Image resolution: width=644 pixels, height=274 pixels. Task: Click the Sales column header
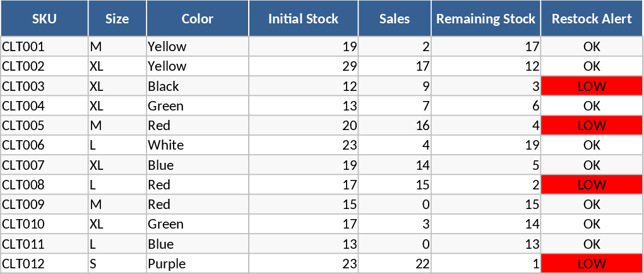click(x=395, y=19)
